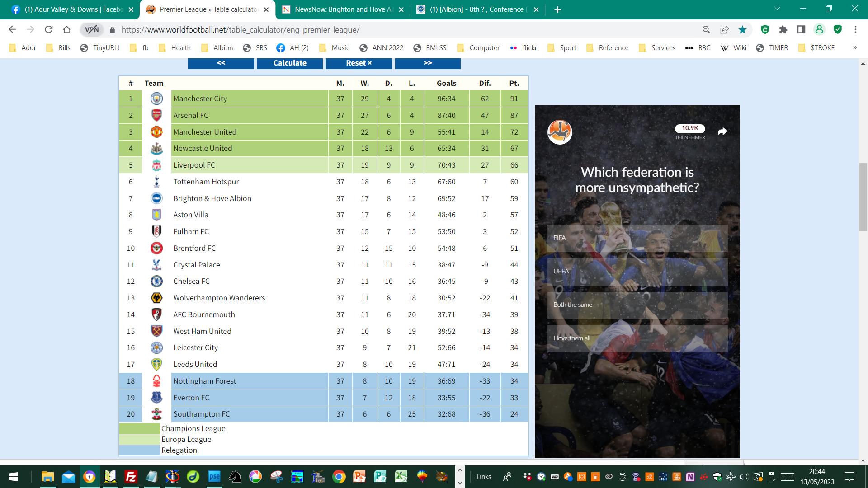Image resolution: width=868 pixels, height=488 pixels.
Task: Open FileZilla from the taskbar
Action: (x=131, y=477)
